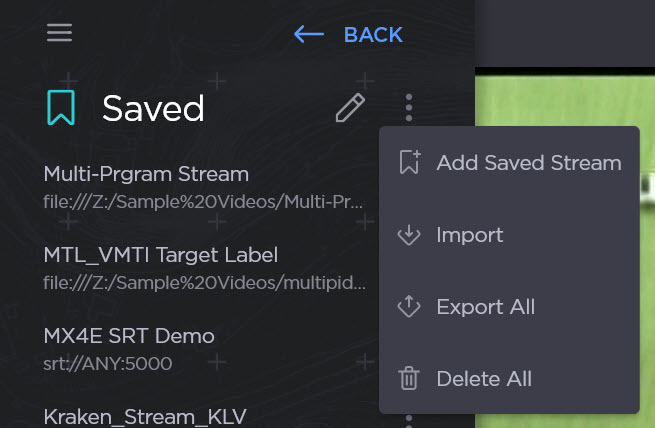The width and height of the screenshot is (655, 428).
Task: Open the MX4E SRT Demo stream
Action: (x=128, y=335)
